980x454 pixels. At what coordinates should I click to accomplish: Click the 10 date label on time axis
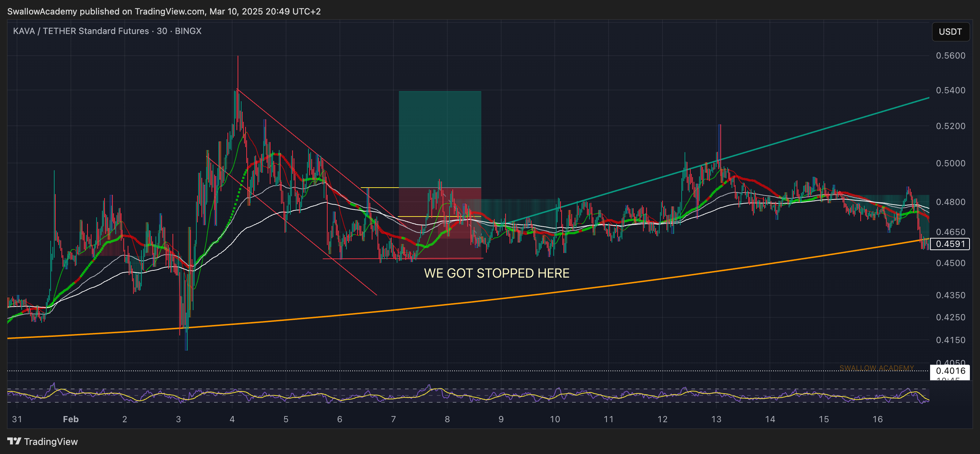point(555,419)
